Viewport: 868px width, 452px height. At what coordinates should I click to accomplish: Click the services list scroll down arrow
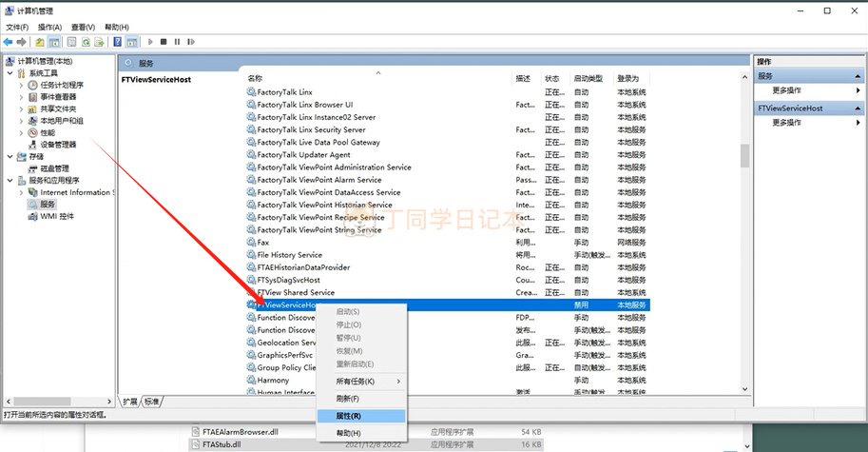click(744, 389)
